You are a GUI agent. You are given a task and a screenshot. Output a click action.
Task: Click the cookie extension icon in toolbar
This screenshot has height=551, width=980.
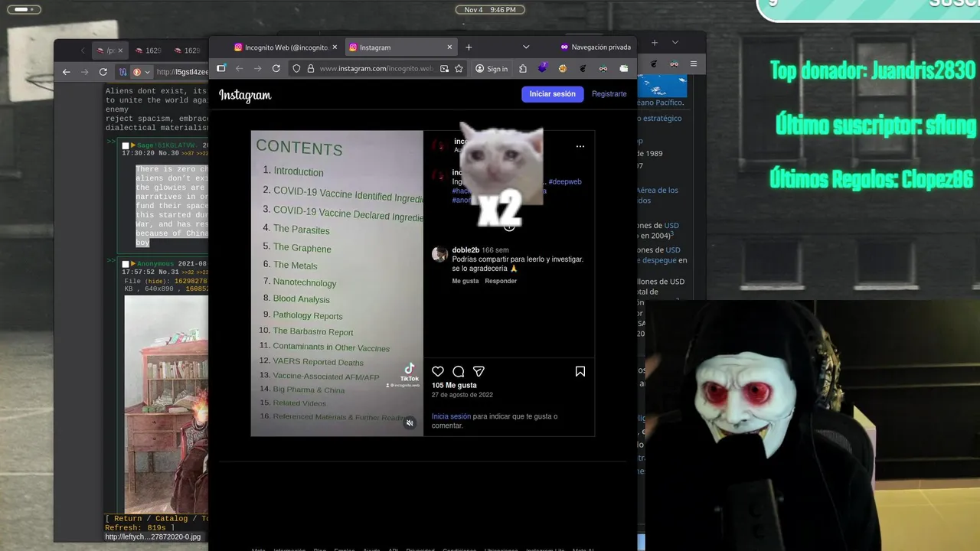tap(563, 68)
